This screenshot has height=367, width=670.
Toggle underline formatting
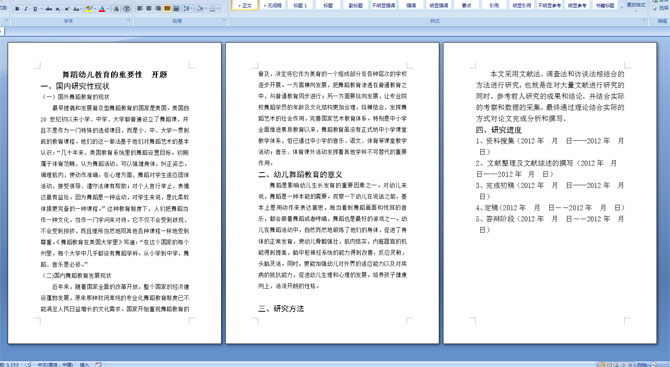point(35,9)
